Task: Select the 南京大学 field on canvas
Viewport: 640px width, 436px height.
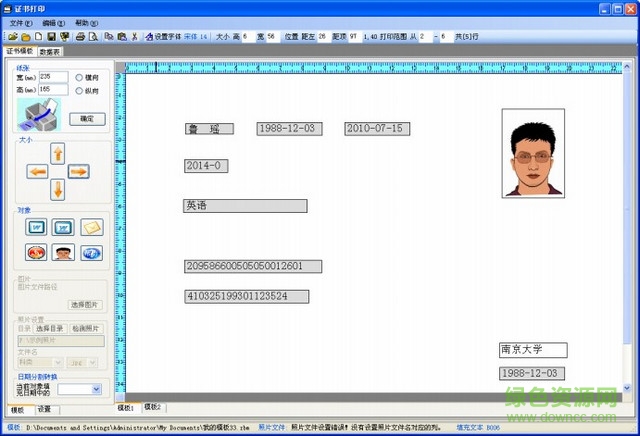Action: click(x=533, y=350)
